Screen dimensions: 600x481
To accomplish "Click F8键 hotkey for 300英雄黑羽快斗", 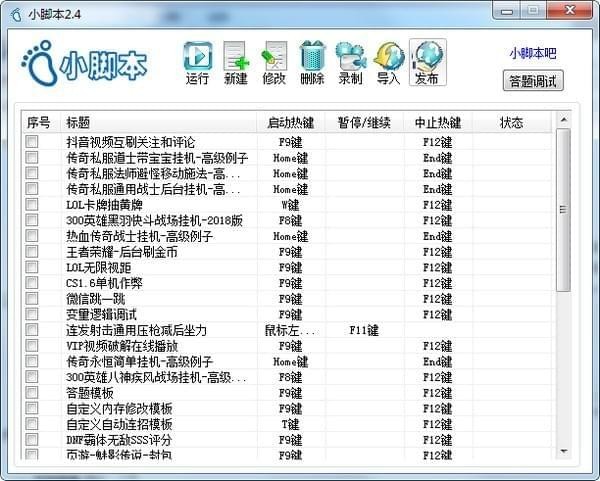I will tap(290, 220).
